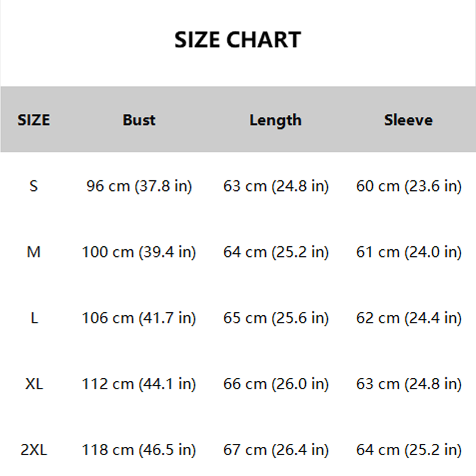Click the 118 cm bust measurement

pyautogui.click(x=139, y=450)
